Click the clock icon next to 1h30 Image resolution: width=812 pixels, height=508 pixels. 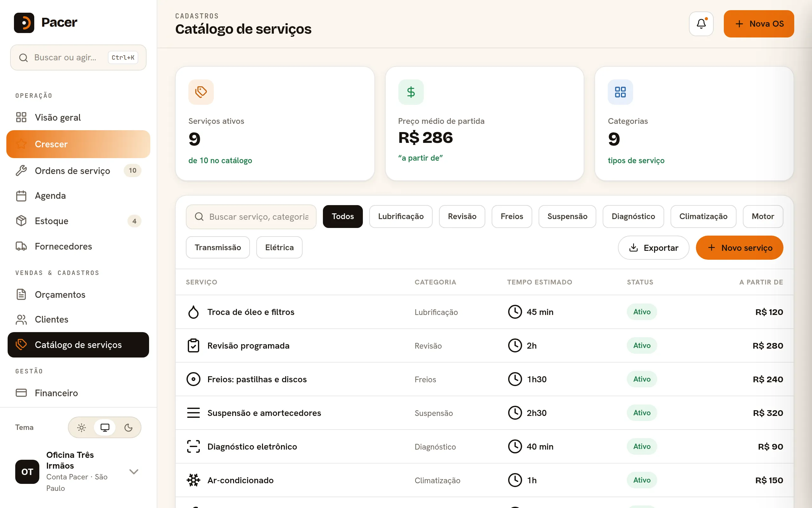click(515, 379)
